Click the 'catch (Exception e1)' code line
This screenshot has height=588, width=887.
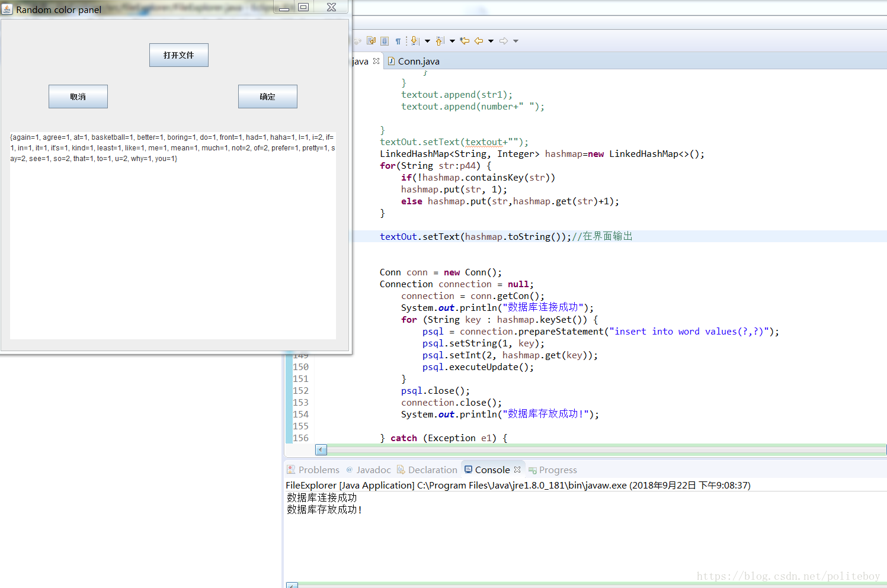pos(444,438)
